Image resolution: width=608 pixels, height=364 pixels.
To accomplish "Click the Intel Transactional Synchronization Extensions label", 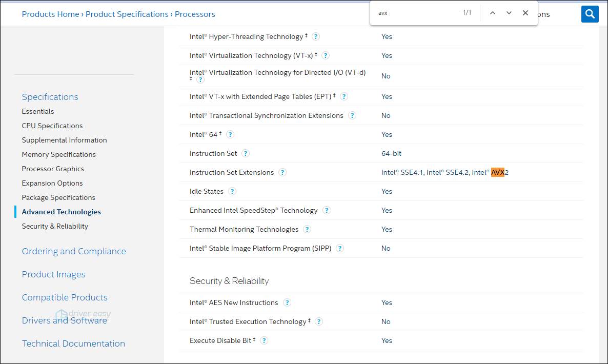I will click(267, 115).
